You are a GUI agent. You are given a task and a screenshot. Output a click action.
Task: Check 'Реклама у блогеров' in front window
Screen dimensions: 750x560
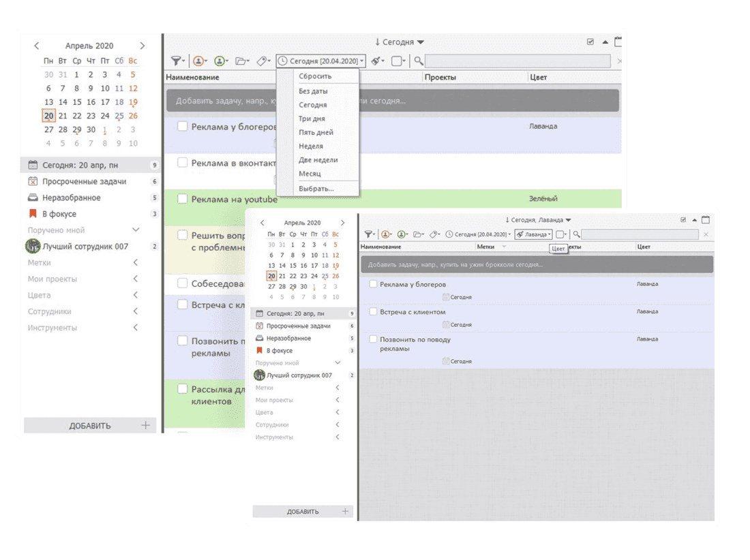point(373,284)
